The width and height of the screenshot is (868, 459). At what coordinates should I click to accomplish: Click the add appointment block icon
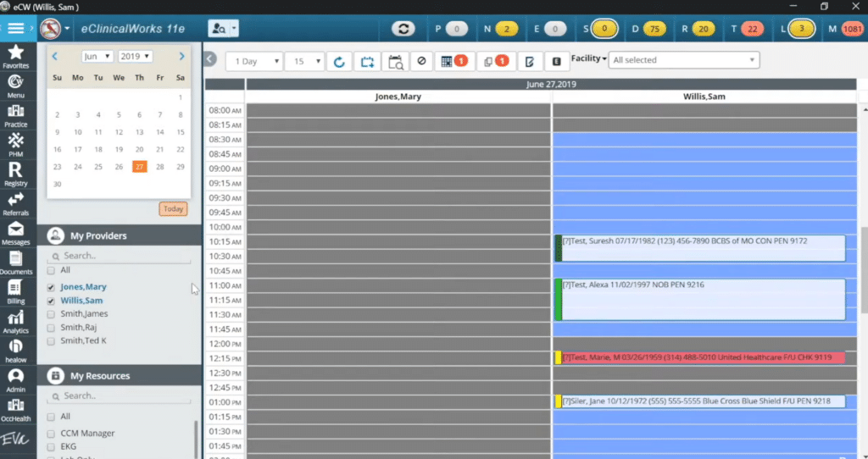pos(368,61)
